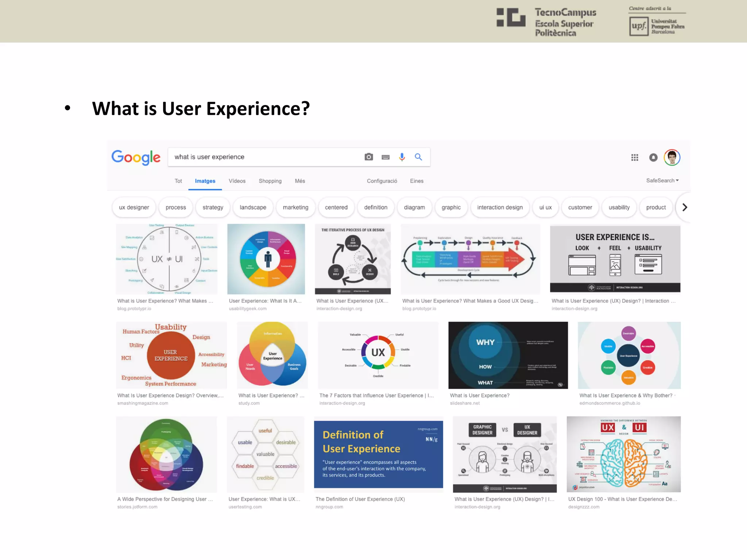Filter by graphic chip
Screen dimensions: 747x560
[x=451, y=207]
